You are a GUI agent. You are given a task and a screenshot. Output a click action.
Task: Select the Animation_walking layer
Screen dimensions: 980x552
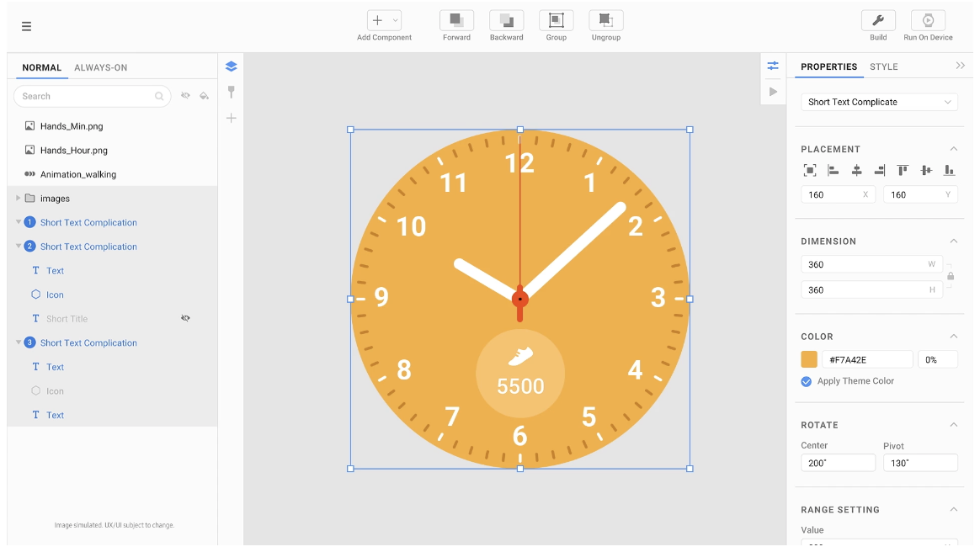pyautogui.click(x=77, y=174)
